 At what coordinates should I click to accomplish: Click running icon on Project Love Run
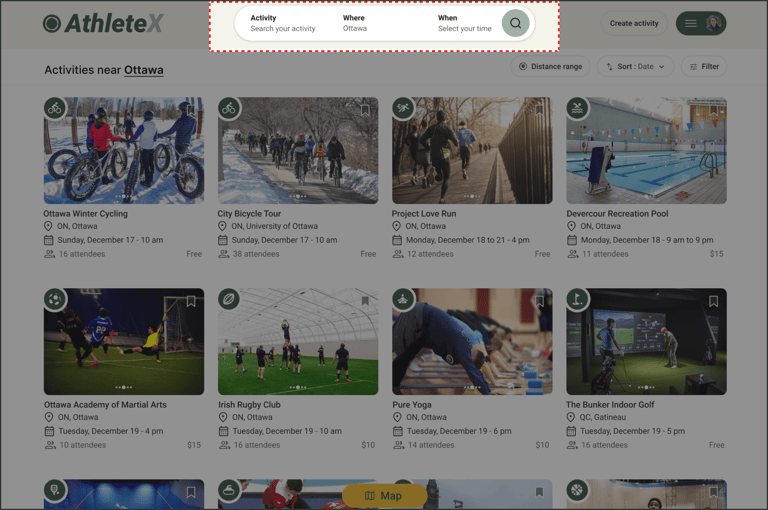403,108
